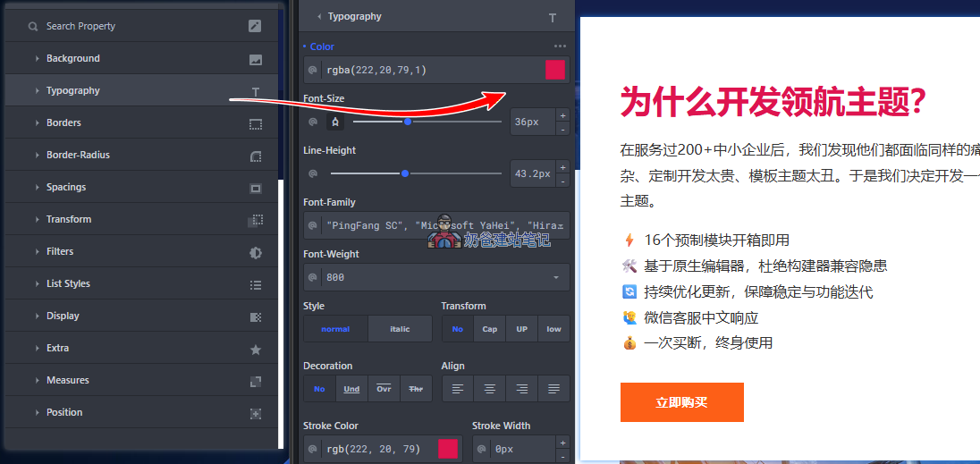Viewport: 980px width, 464px height.
Task: Click the Display icon
Action: click(255, 317)
